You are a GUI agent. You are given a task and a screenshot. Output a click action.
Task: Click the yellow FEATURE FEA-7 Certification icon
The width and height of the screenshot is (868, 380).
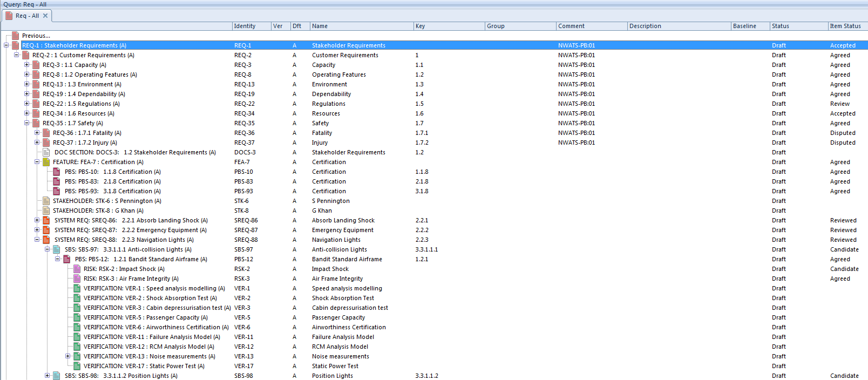46,162
